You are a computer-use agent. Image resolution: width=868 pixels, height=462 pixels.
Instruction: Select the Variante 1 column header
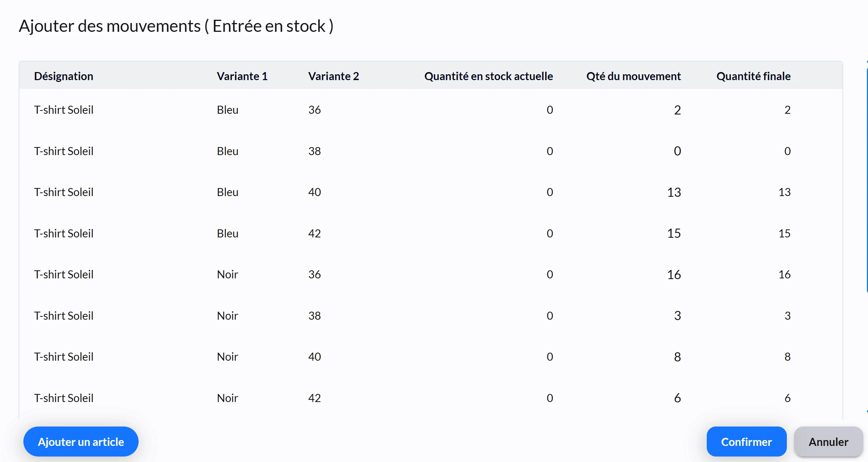coord(242,76)
